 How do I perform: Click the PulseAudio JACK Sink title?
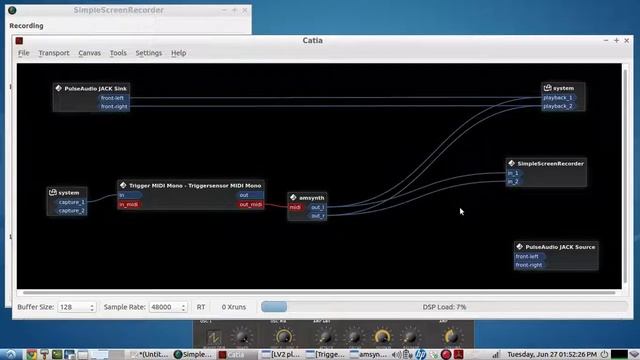click(96, 89)
